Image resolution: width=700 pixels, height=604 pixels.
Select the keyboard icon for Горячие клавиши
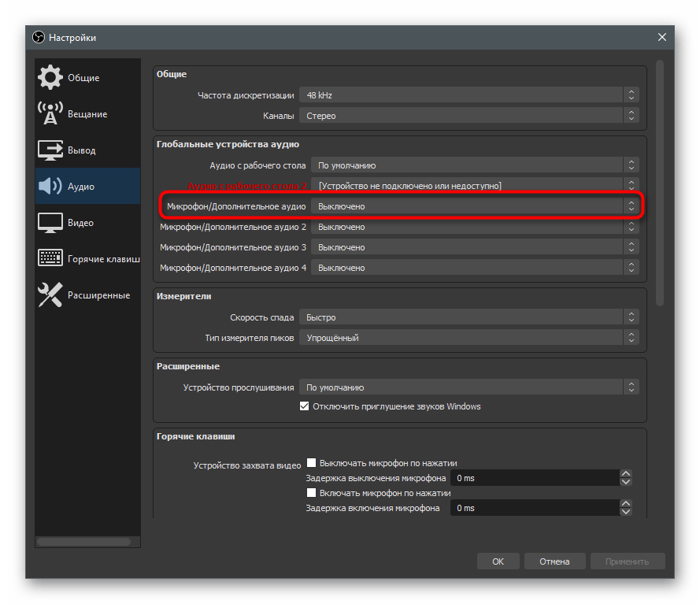[50, 259]
